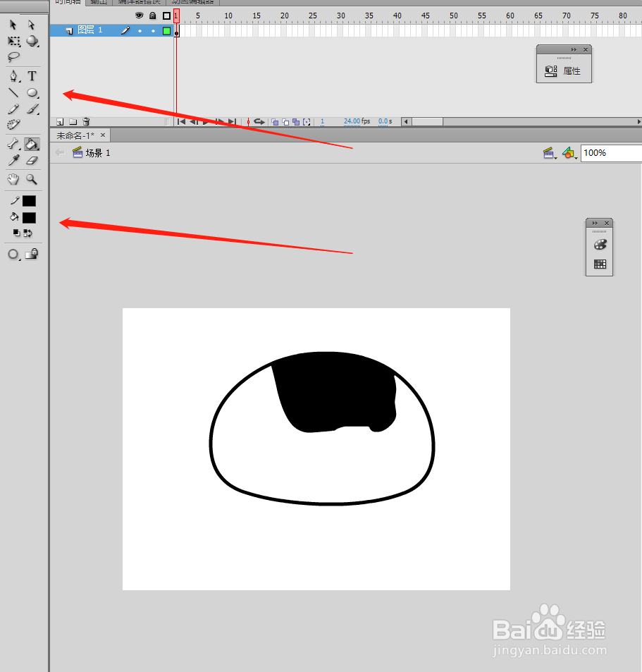Insert a new layer with the New Layer button
This screenshot has width=642, height=672.
pos(58,121)
